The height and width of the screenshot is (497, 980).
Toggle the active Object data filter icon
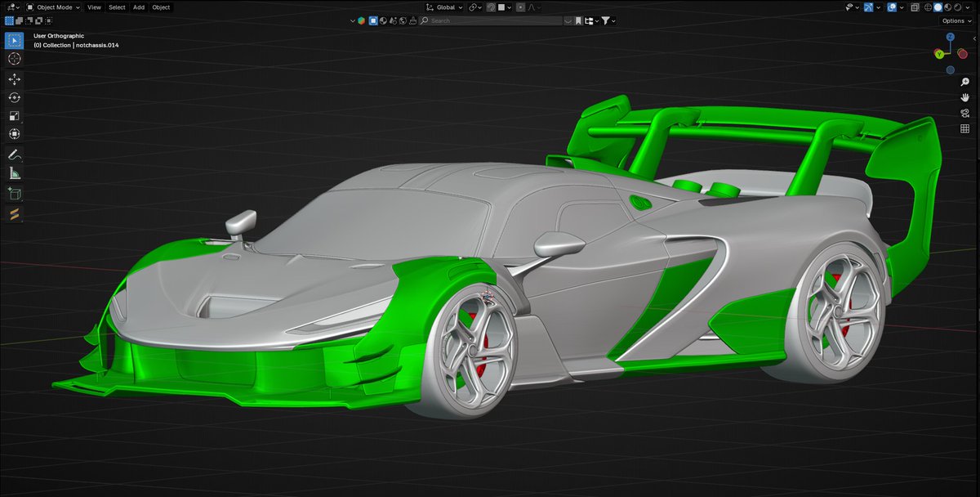pos(373,20)
